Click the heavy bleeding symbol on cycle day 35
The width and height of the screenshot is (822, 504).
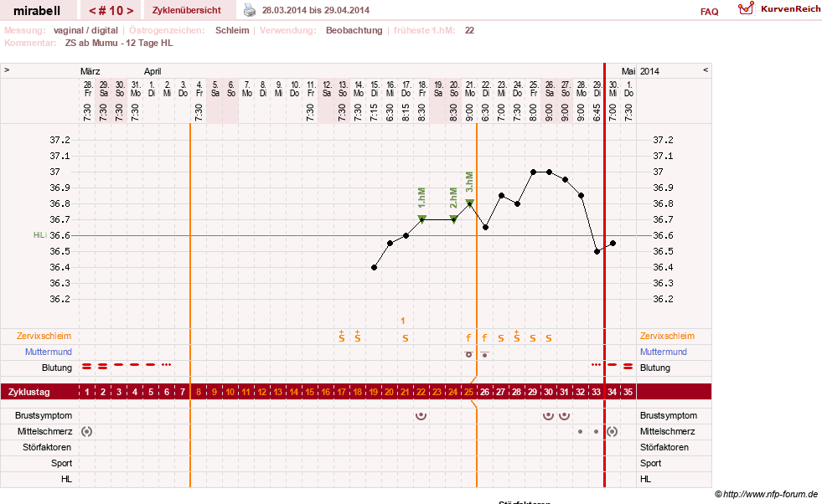628,367
